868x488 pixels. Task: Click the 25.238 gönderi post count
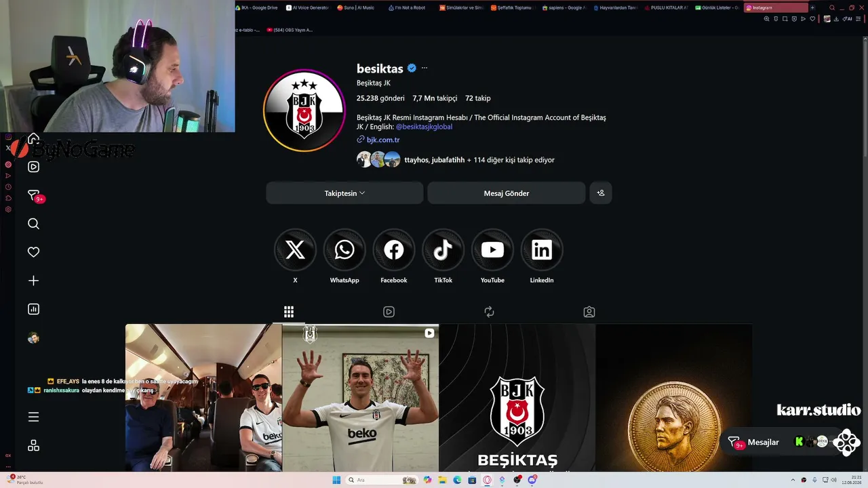click(380, 98)
